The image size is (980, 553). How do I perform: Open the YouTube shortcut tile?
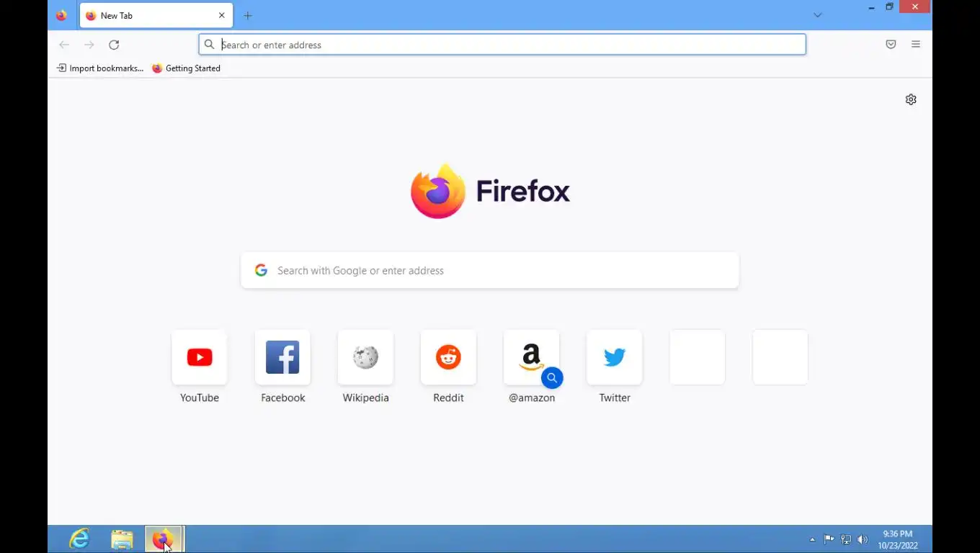point(200,357)
